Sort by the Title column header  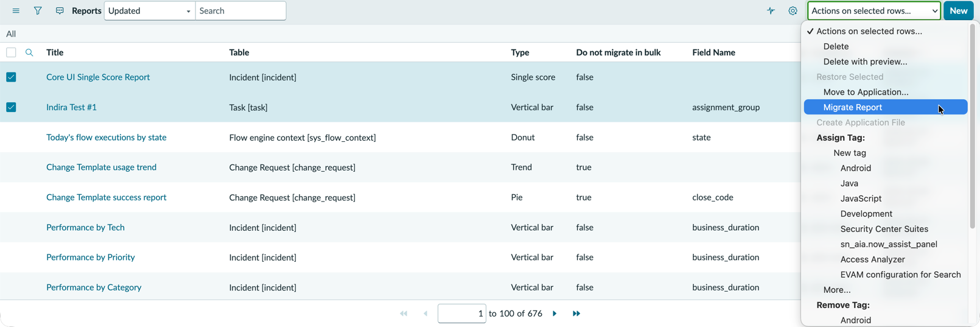55,52
